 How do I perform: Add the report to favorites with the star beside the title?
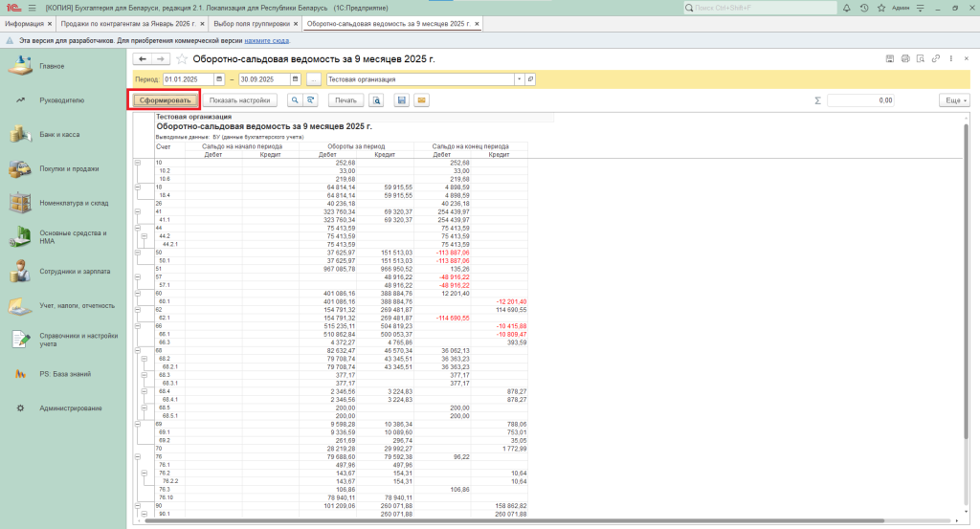coord(182,59)
